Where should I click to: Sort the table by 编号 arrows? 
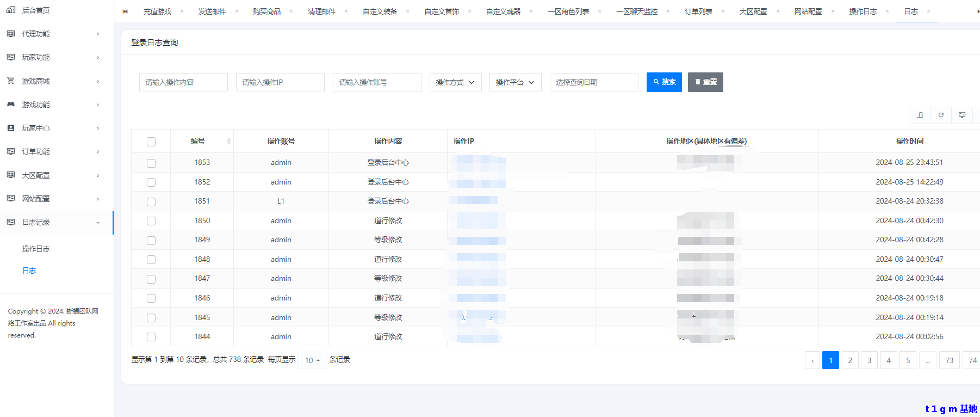[229, 141]
